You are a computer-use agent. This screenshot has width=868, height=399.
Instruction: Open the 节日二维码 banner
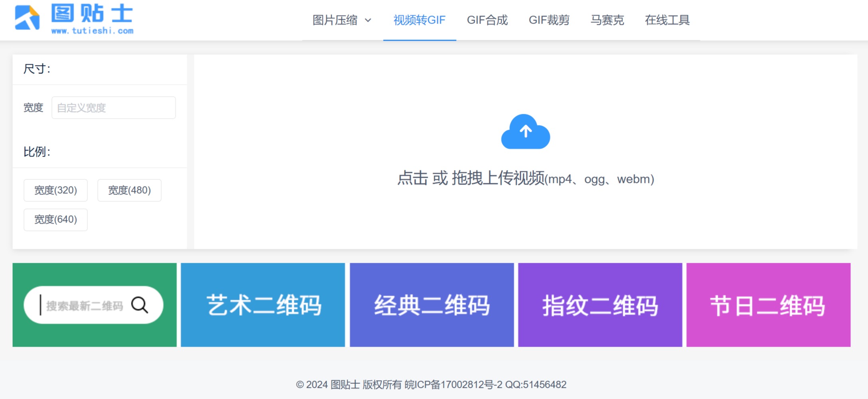[x=769, y=305]
